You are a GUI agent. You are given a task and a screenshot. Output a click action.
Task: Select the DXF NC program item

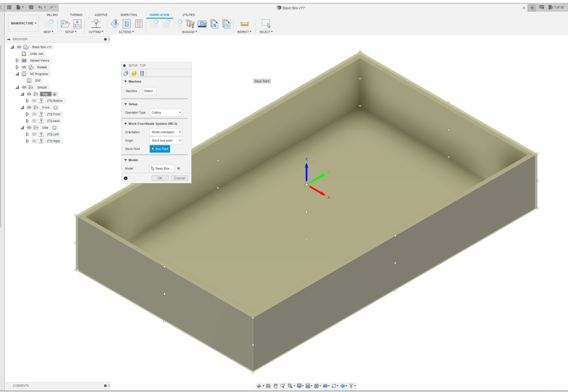coord(38,80)
